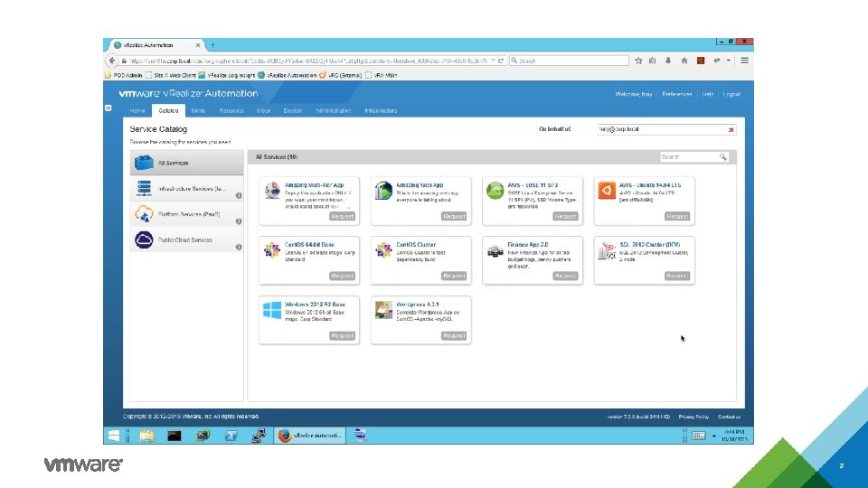
Task: Click the Amazing Web App globe icon
Action: coord(383,191)
